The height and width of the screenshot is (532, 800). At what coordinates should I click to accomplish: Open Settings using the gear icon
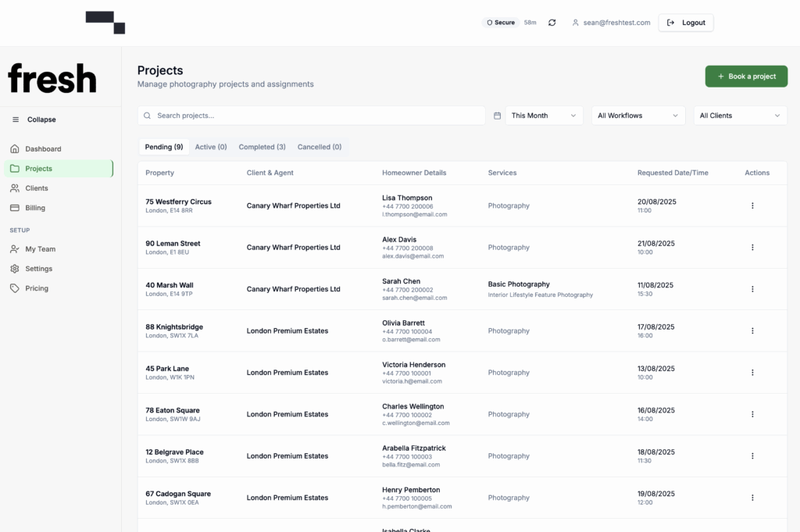[x=15, y=269]
